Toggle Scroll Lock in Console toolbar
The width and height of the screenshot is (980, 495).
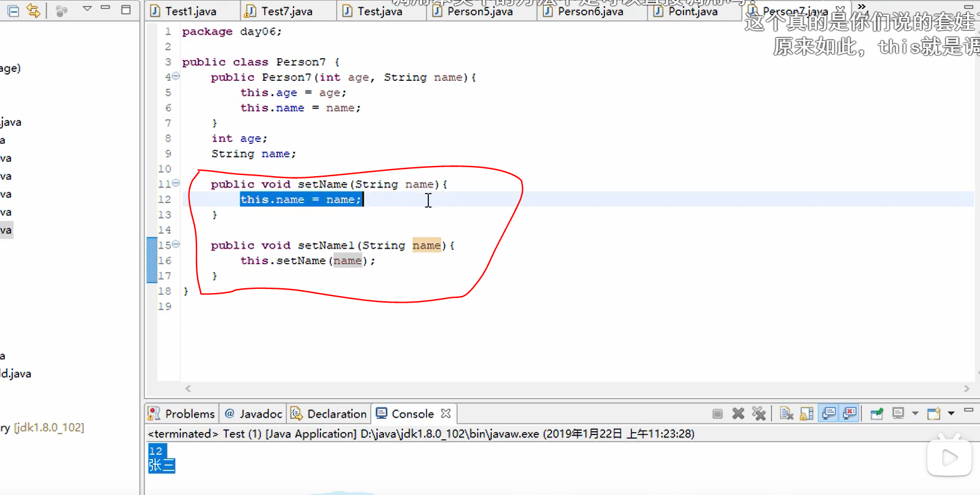(x=807, y=413)
